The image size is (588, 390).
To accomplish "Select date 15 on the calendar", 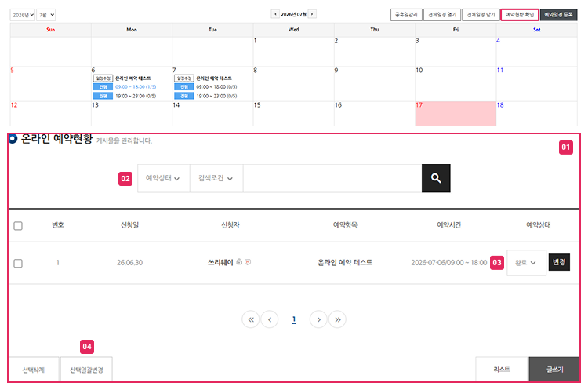I will pyautogui.click(x=293, y=113).
